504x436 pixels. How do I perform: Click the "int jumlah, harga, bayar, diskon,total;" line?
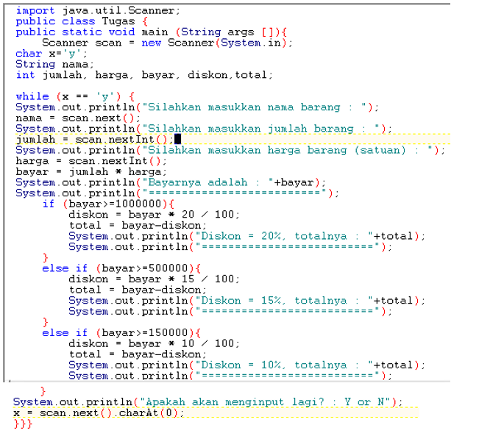(x=144, y=75)
